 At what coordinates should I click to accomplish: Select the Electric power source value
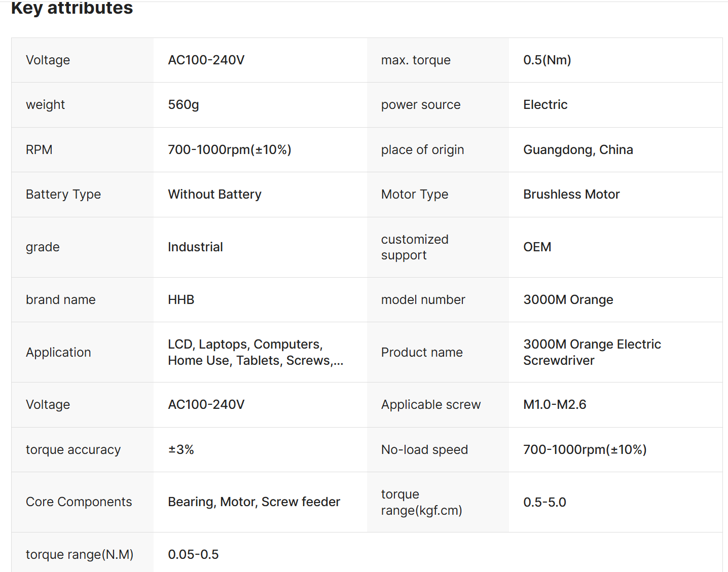(x=545, y=104)
